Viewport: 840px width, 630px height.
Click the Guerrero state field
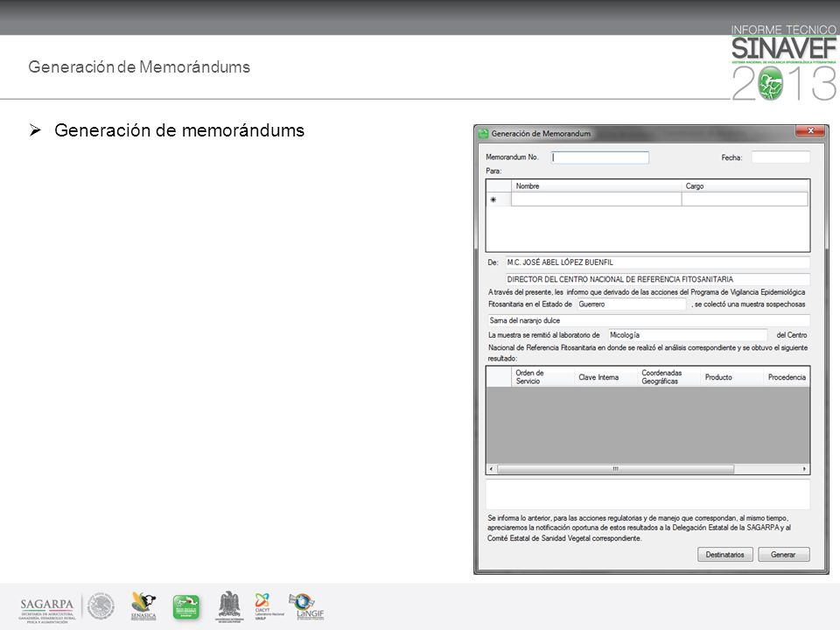tap(632, 304)
